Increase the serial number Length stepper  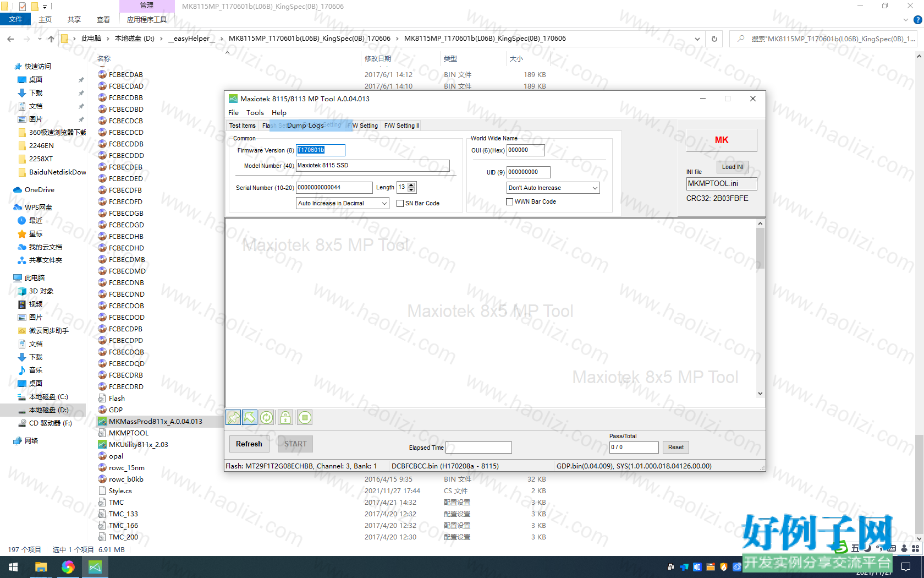click(x=411, y=184)
